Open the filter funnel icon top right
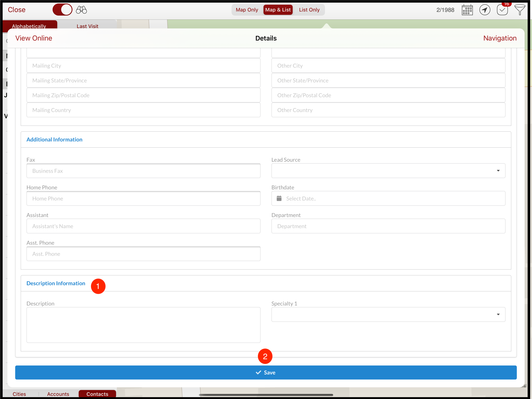 520,10
